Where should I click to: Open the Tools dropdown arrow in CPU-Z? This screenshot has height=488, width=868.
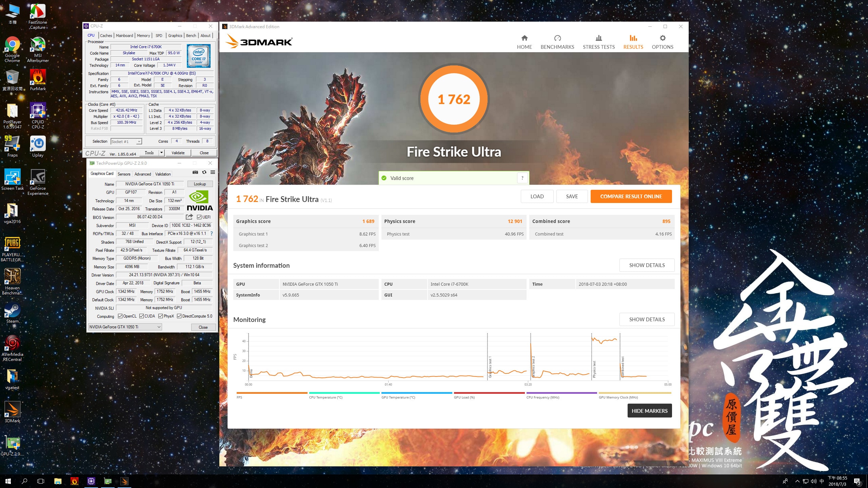(161, 153)
